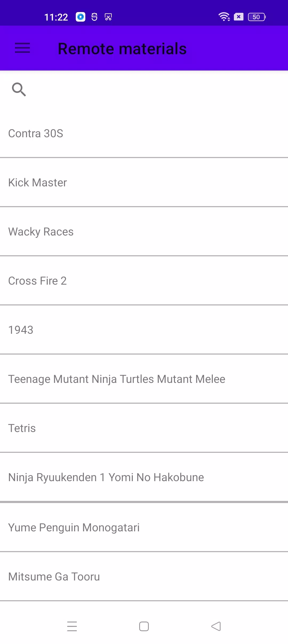This screenshot has height=644, width=288.
Task: Tap the battery level indicator
Action: [x=257, y=17]
